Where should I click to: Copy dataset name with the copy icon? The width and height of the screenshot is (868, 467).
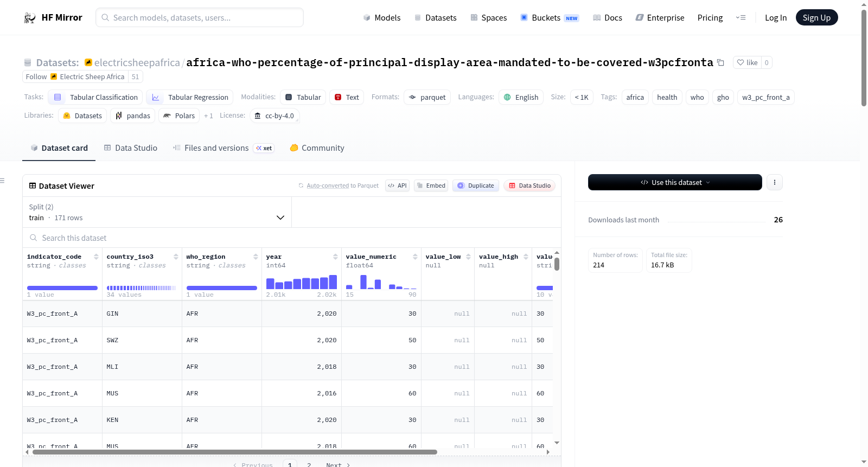720,62
